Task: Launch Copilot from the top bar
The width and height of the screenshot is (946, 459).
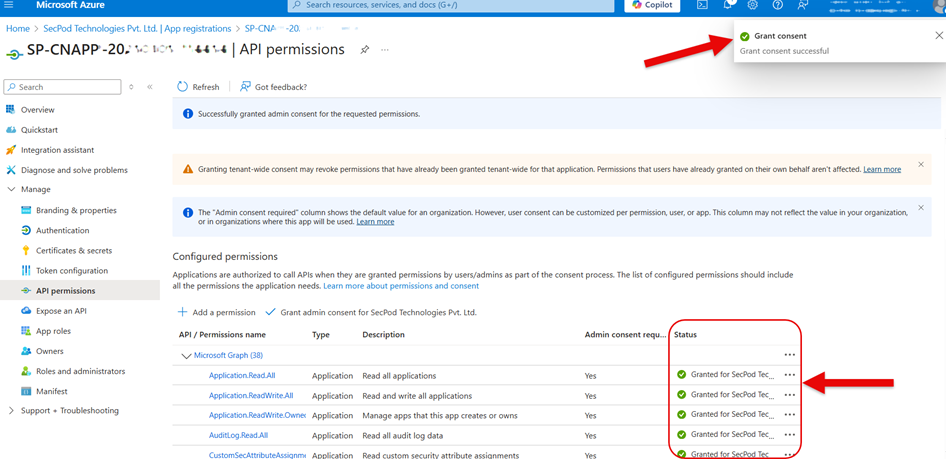Action: (x=652, y=5)
